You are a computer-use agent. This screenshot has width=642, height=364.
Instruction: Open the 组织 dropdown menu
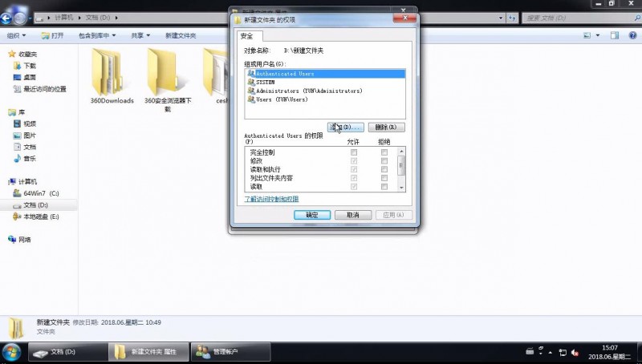point(16,35)
